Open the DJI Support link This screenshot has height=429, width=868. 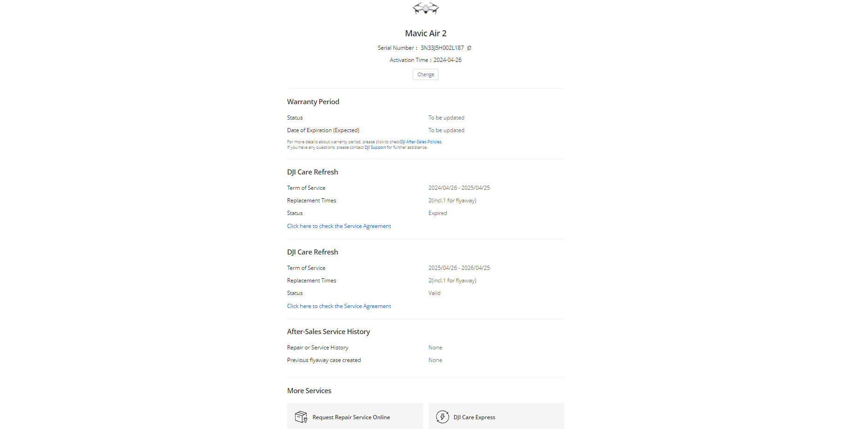[x=375, y=147]
